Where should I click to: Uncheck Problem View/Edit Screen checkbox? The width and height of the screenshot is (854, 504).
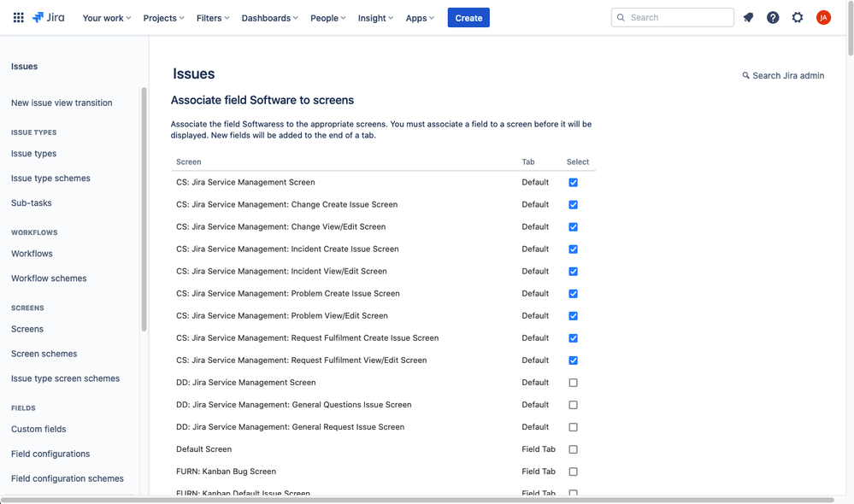pos(573,316)
